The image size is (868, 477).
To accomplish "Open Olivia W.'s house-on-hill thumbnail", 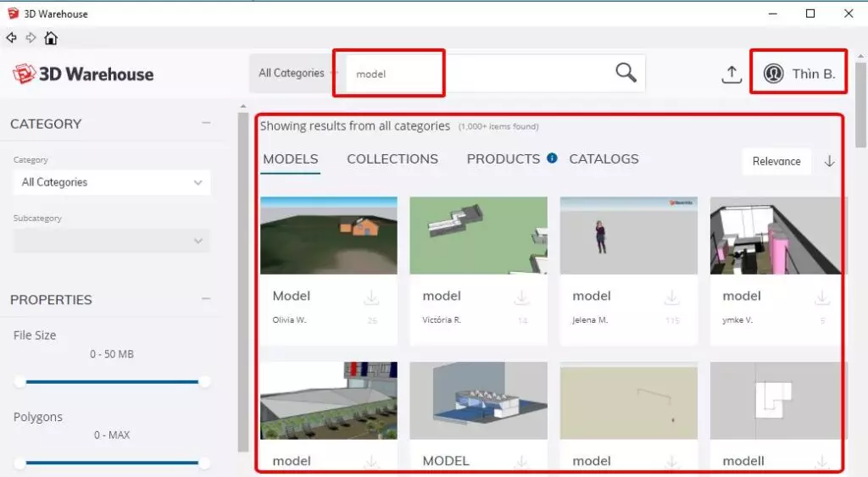I will click(x=328, y=236).
